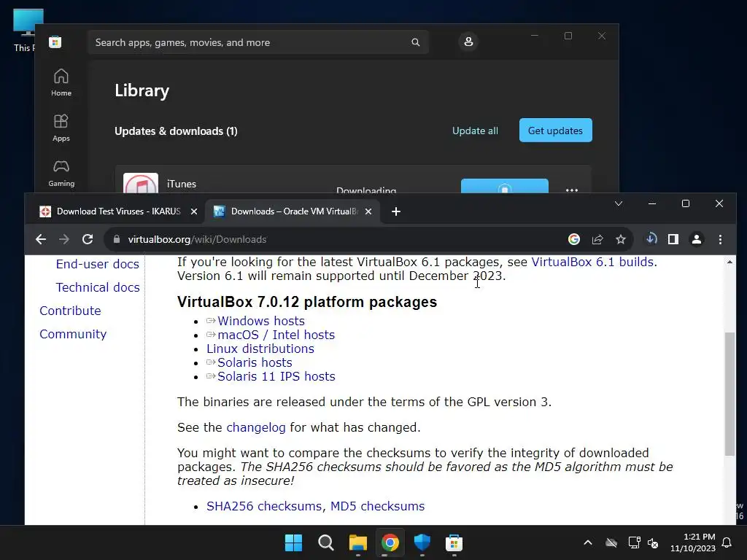Image resolution: width=747 pixels, height=560 pixels.
Task: Download Solaris hosts package
Action: [x=255, y=362]
